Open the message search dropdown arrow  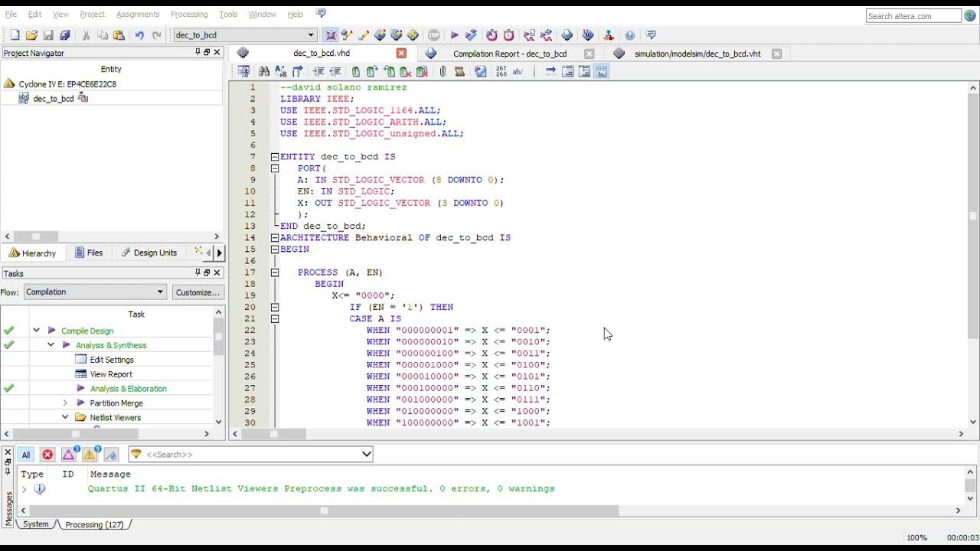pyautogui.click(x=366, y=454)
